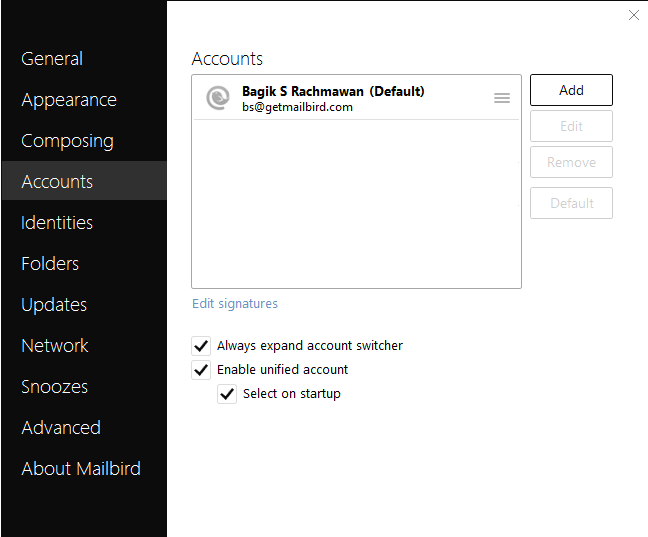
Task: Open the General settings section
Action: [52, 59]
